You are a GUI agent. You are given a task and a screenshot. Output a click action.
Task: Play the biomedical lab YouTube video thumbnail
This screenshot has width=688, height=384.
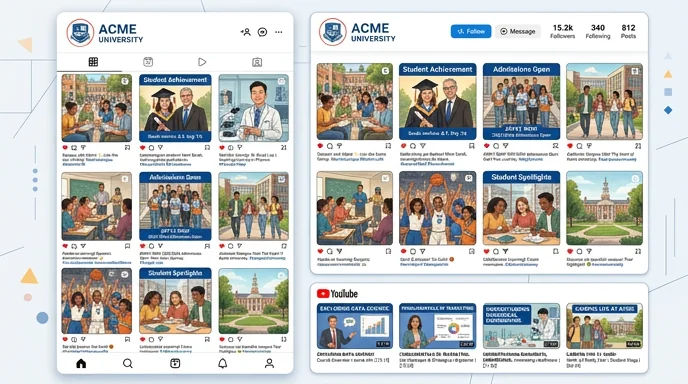click(521, 326)
